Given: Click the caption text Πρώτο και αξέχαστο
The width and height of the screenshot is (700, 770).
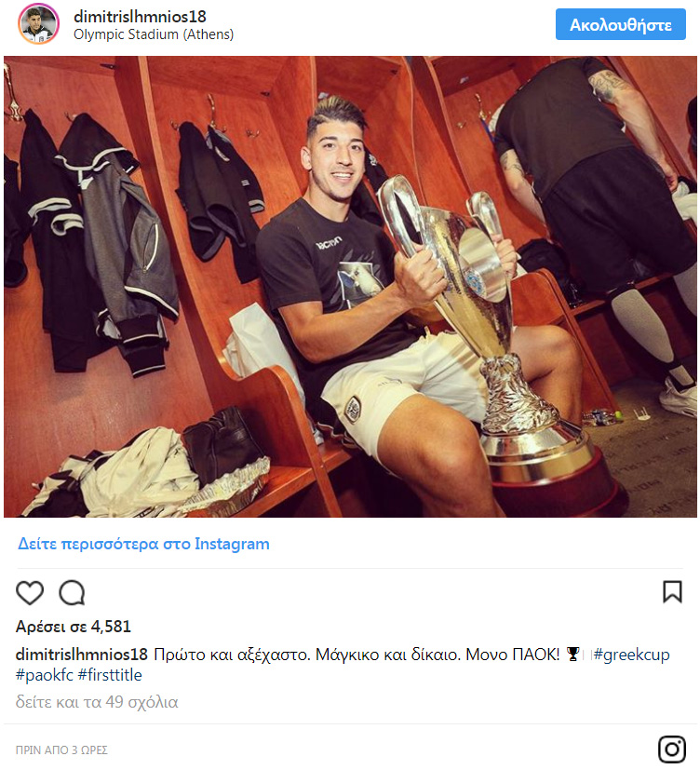Looking at the screenshot, I should (x=232, y=655).
